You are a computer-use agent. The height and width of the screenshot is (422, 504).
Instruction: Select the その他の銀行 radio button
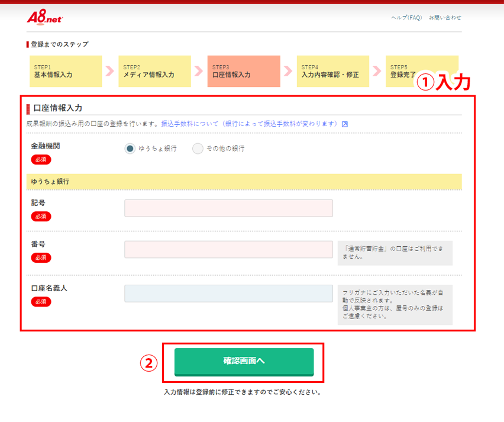point(198,149)
